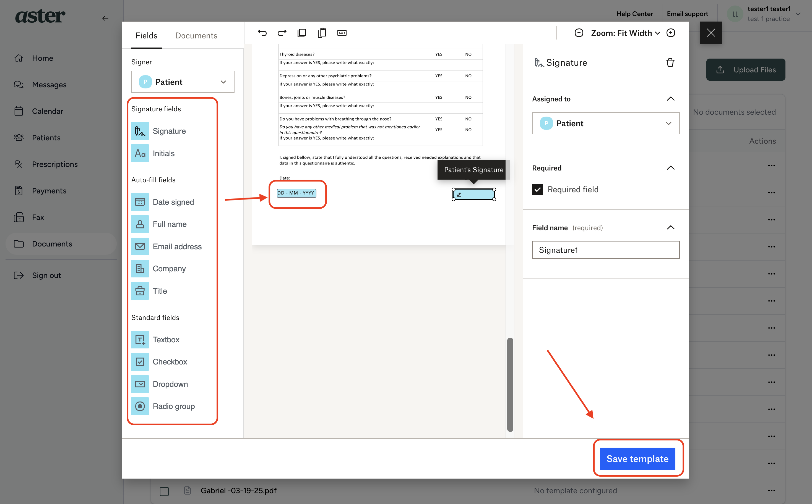
Task: Open actions menu for Gabriel -03-19-25.pdf
Action: click(772, 490)
